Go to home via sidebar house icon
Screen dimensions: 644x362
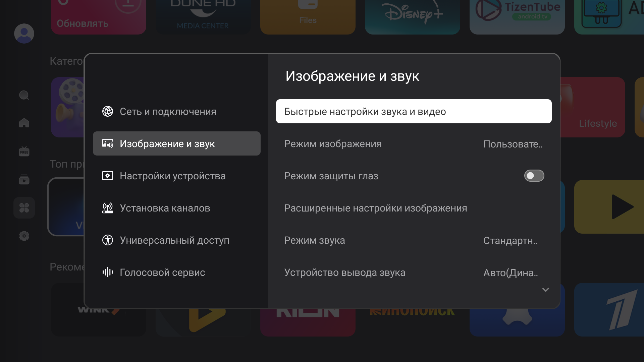tap(24, 123)
